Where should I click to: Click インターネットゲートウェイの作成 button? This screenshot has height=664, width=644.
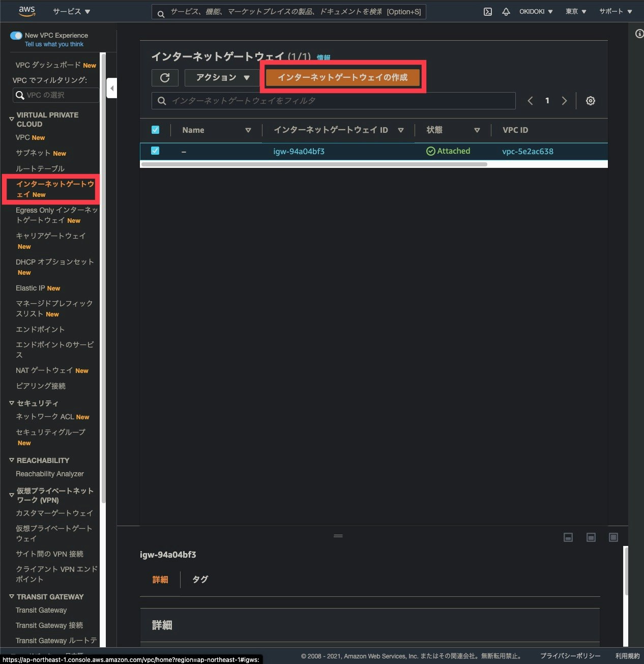click(x=342, y=77)
